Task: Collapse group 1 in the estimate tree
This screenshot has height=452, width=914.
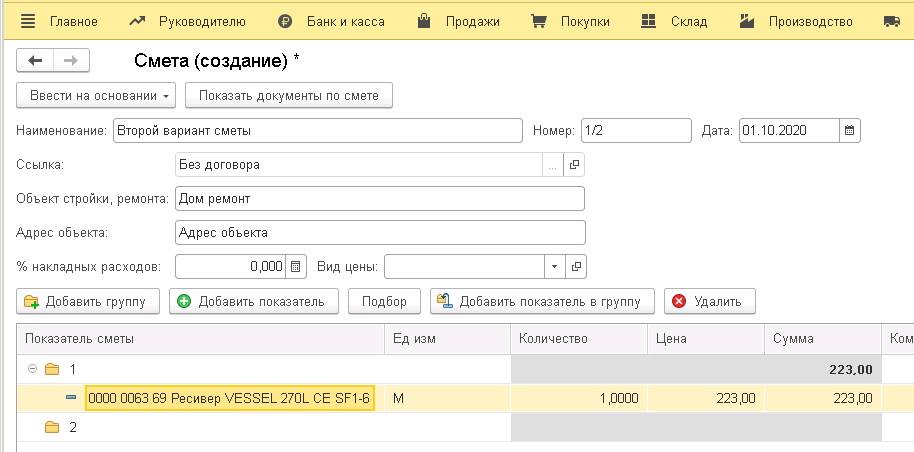Action: click(33, 369)
